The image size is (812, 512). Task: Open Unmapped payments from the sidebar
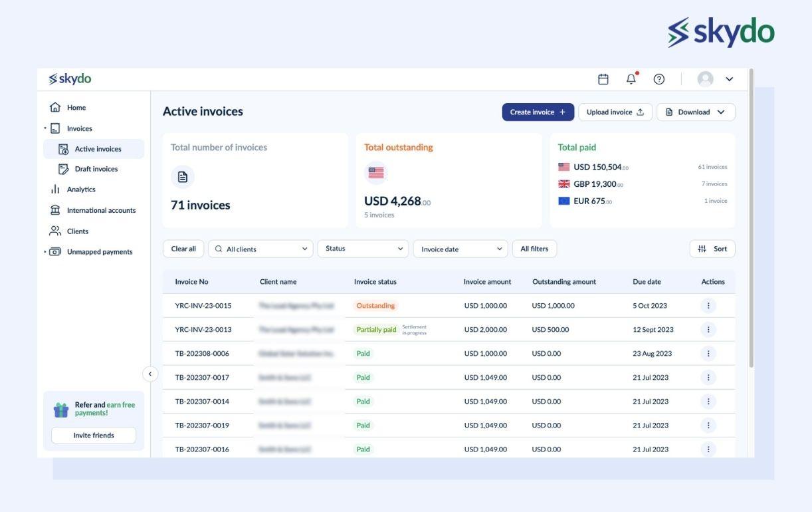point(98,251)
